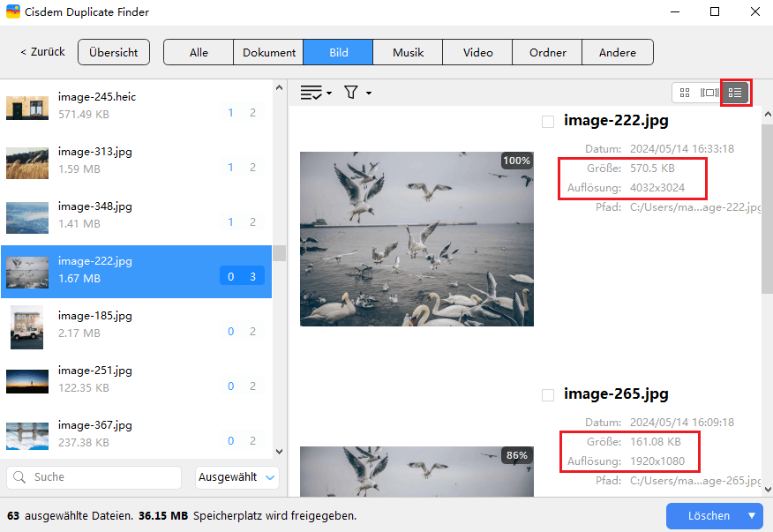Click the left list scrollbar down arrow
The width and height of the screenshot is (773, 532).
click(x=279, y=452)
